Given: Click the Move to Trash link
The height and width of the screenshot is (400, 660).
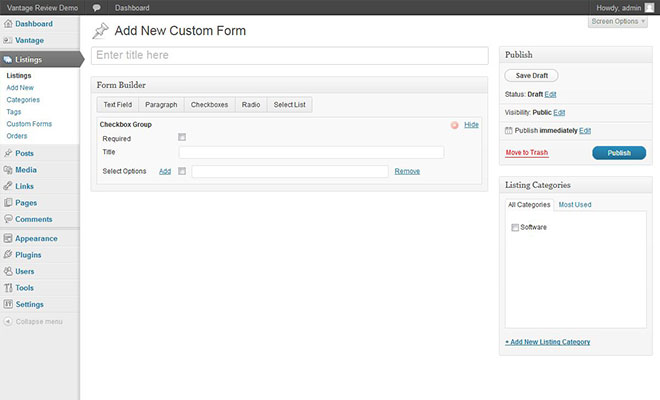Looking at the screenshot, I should [526, 152].
